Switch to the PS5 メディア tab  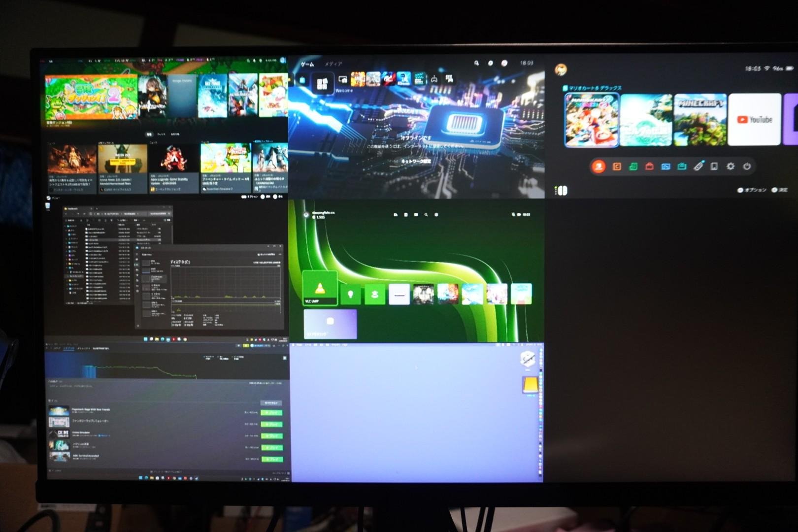(x=333, y=64)
